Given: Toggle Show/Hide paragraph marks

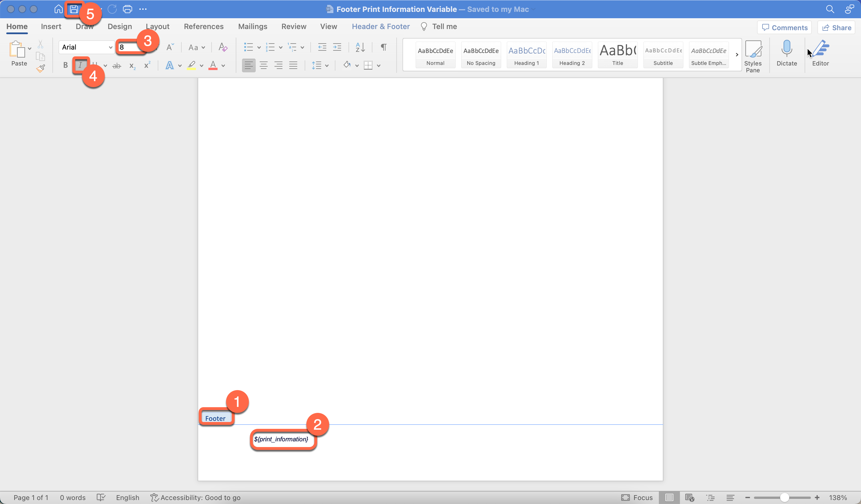Looking at the screenshot, I should click(384, 47).
